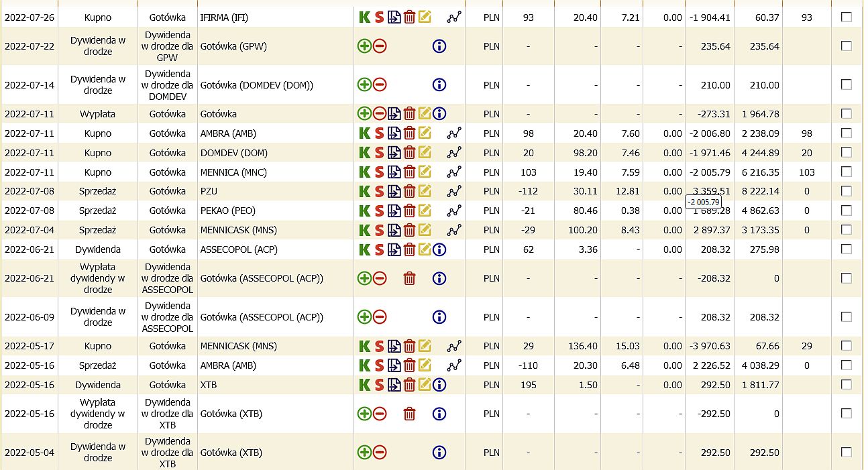The image size is (868, 470).
Task: Click the copy document icon in the PZU row
Action: (394, 191)
